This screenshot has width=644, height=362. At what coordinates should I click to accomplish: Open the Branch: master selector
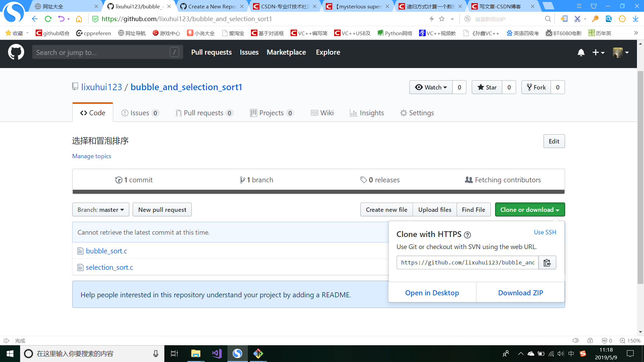pyautogui.click(x=101, y=209)
